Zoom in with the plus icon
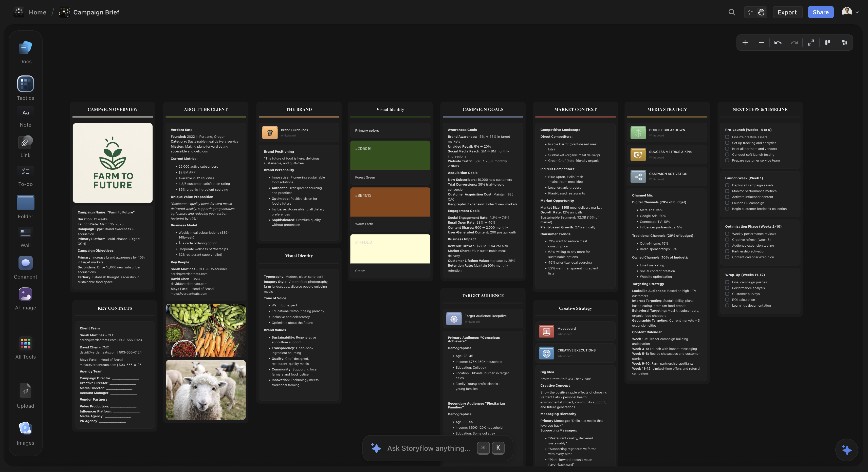868x472 pixels. (x=745, y=43)
